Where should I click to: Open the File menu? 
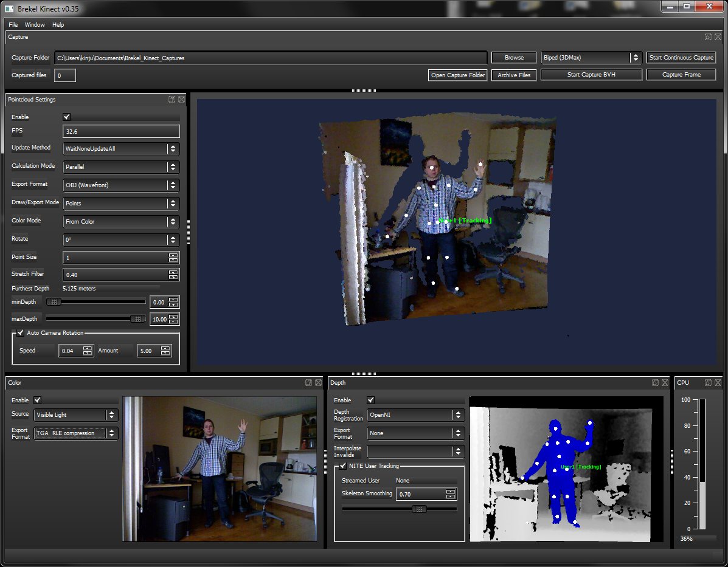tap(13, 24)
